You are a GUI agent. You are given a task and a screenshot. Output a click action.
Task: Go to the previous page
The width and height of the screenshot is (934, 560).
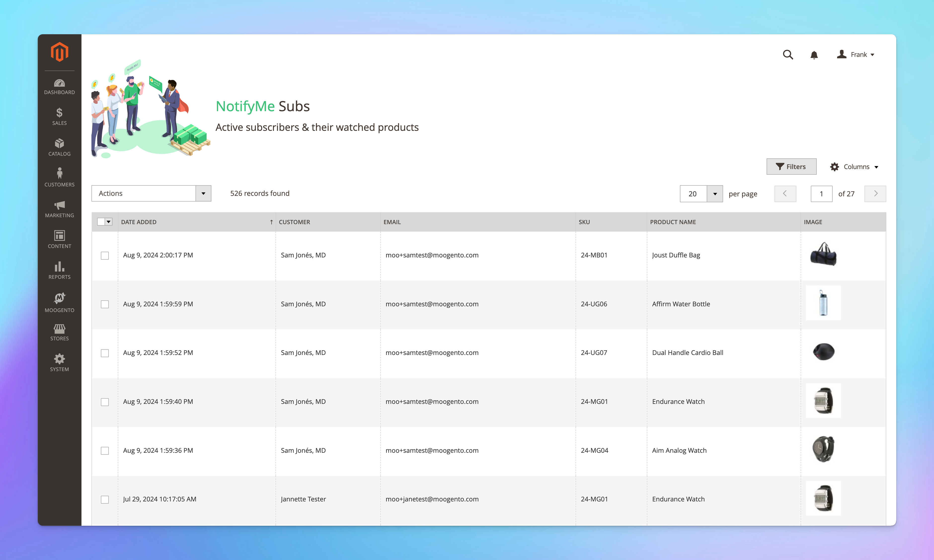pos(785,194)
